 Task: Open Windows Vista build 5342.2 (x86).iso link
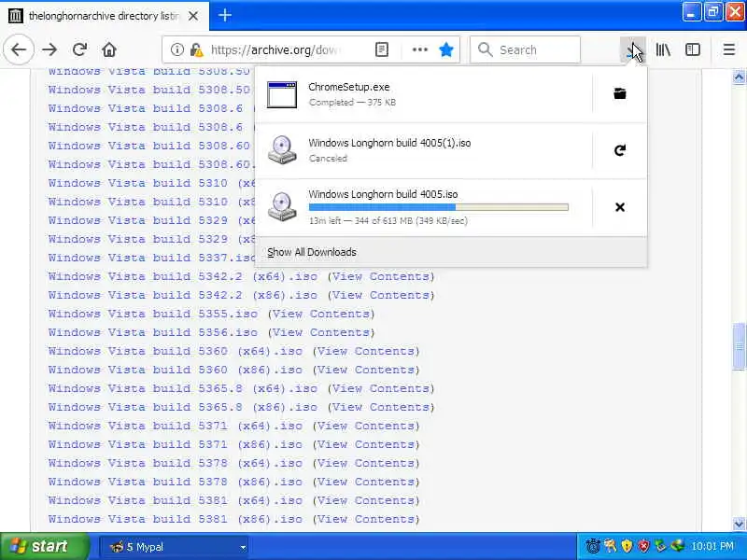click(182, 295)
